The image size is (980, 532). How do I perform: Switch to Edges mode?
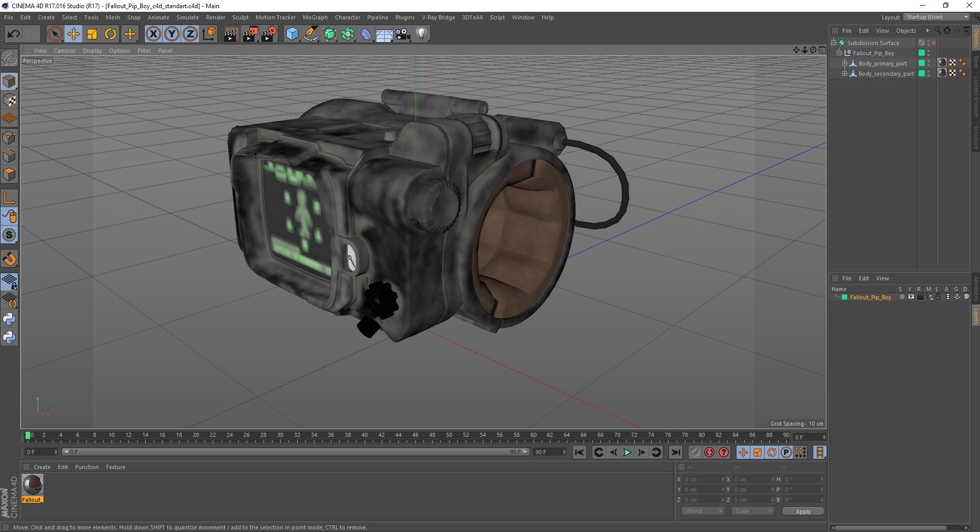(x=9, y=156)
